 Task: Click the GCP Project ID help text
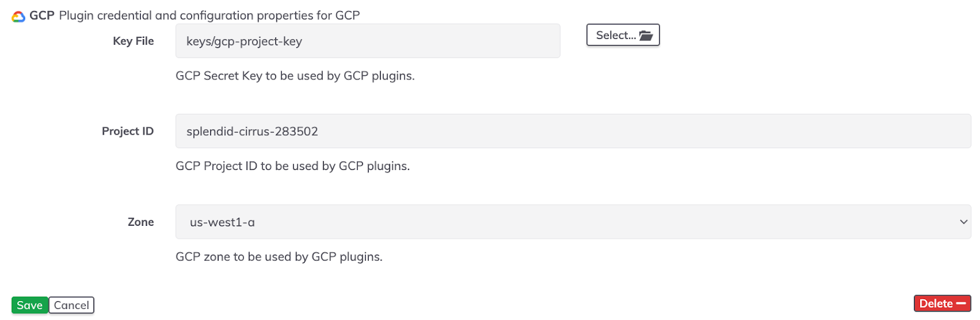point(292,166)
